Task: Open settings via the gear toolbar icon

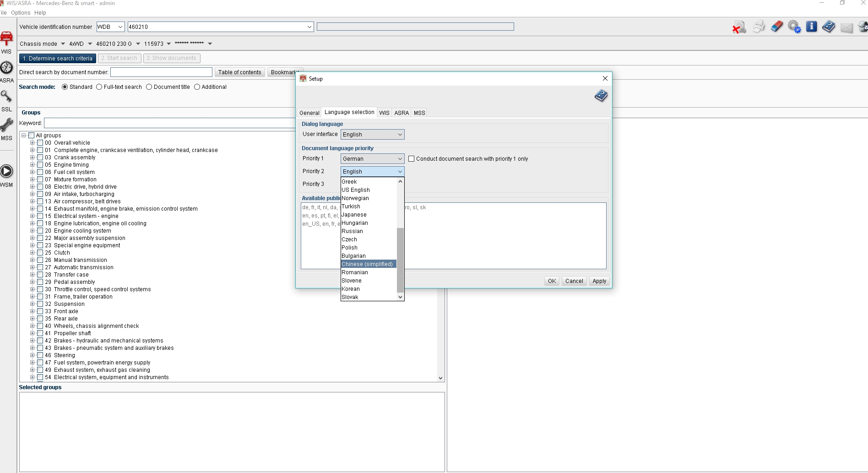Action: pos(794,27)
